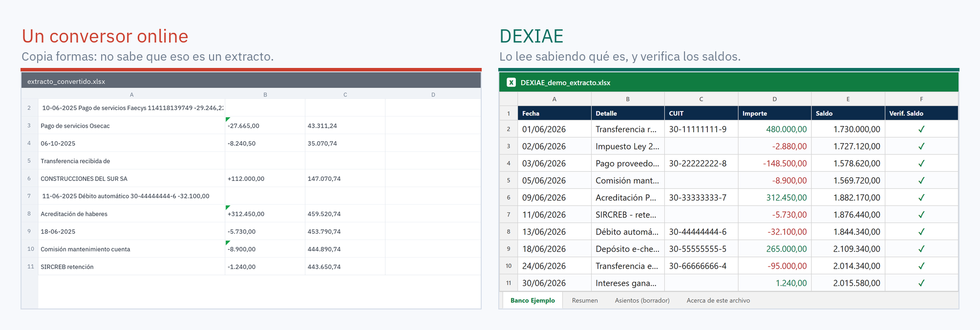Click cell Acreditación de haberes

click(x=131, y=214)
